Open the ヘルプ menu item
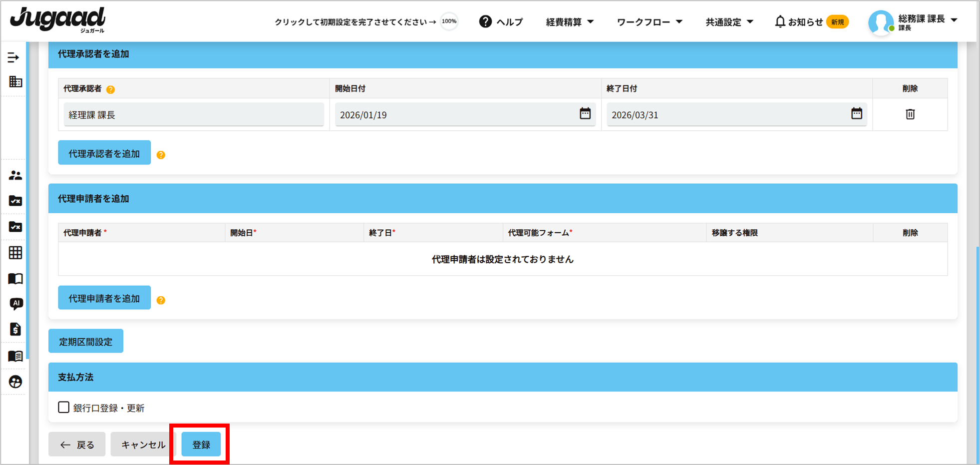980x465 pixels. coord(501,22)
